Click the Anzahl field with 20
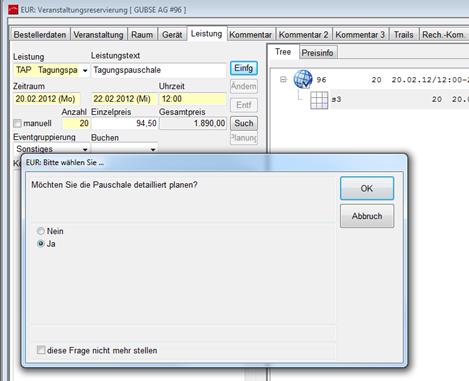The height and width of the screenshot is (381, 469). [76, 123]
